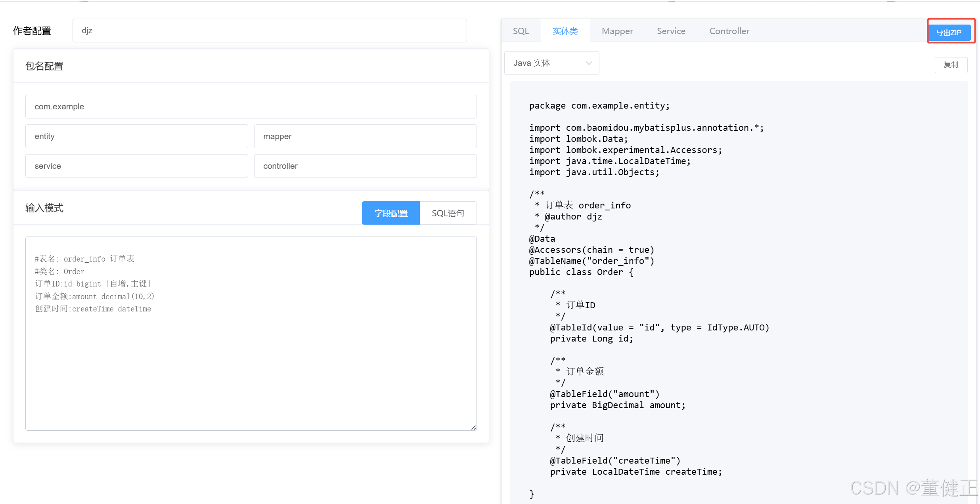Switch to the Service tab
The image size is (980, 504).
[x=671, y=31]
